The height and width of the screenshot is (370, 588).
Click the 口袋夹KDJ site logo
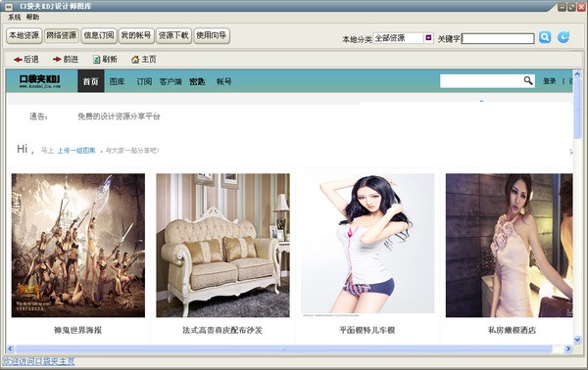(40, 81)
